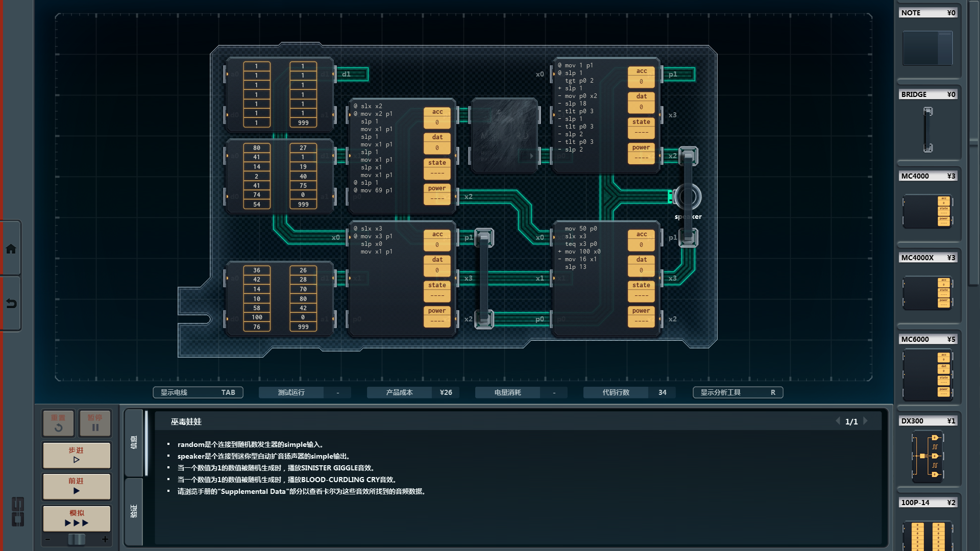Select the NOTE part thumbnail

(927, 48)
